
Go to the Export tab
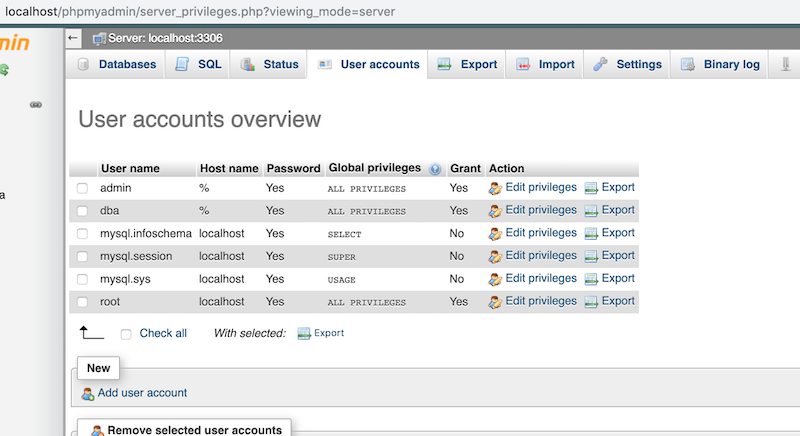466,64
